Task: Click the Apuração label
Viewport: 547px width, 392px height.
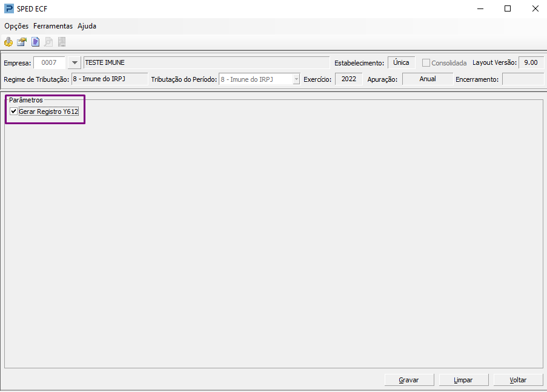Action: click(382, 79)
